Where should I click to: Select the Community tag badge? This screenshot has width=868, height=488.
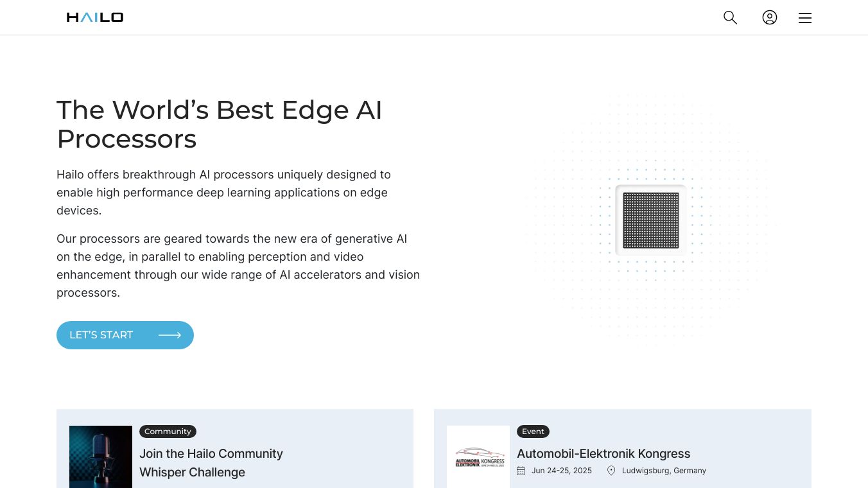tap(168, 431)
